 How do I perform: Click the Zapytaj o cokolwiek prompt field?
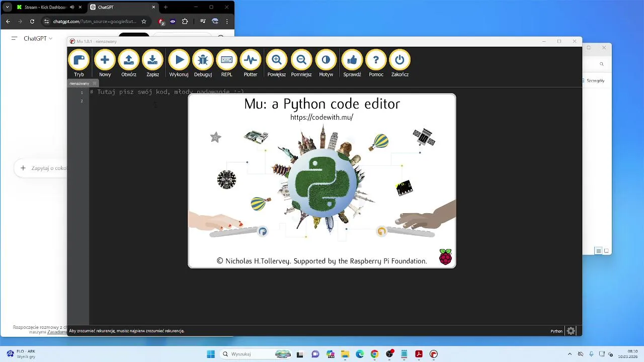48,168
